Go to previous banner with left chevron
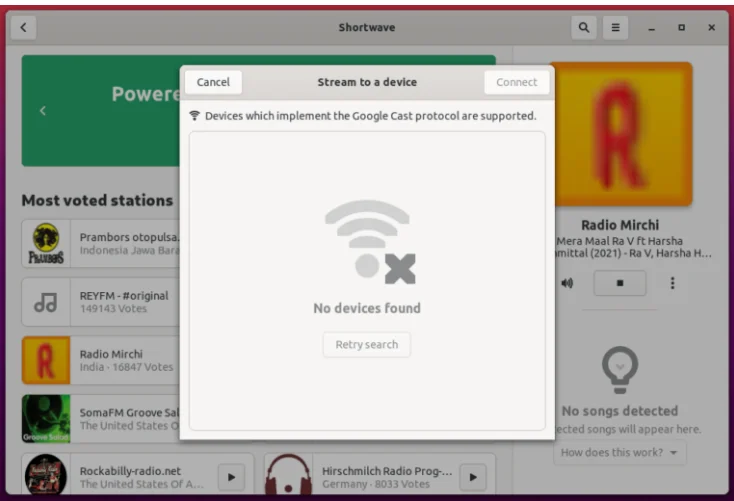The width and height of the screenshot is (734, 501). [42, 110]
